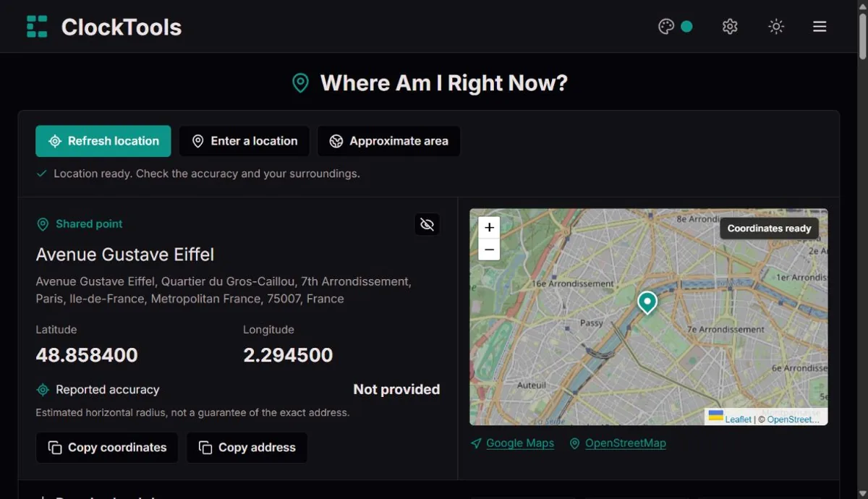The image size is (868, 499).
Task: Click the Refresh location button
Action: click(103, 141)
